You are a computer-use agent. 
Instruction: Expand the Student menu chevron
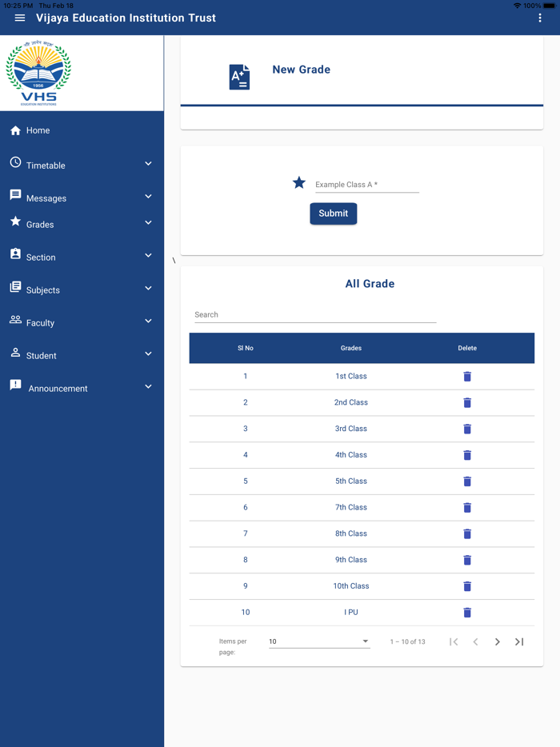tap(148, 354)
